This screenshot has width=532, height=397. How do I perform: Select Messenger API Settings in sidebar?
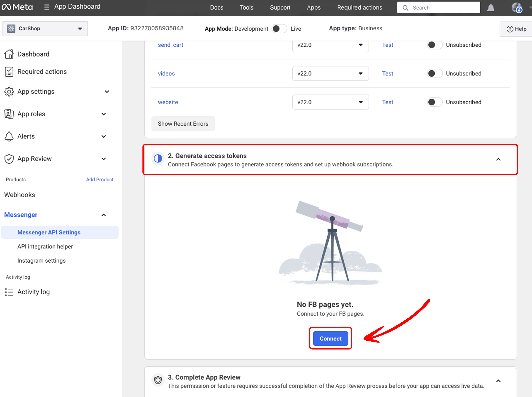pos(60,232)
